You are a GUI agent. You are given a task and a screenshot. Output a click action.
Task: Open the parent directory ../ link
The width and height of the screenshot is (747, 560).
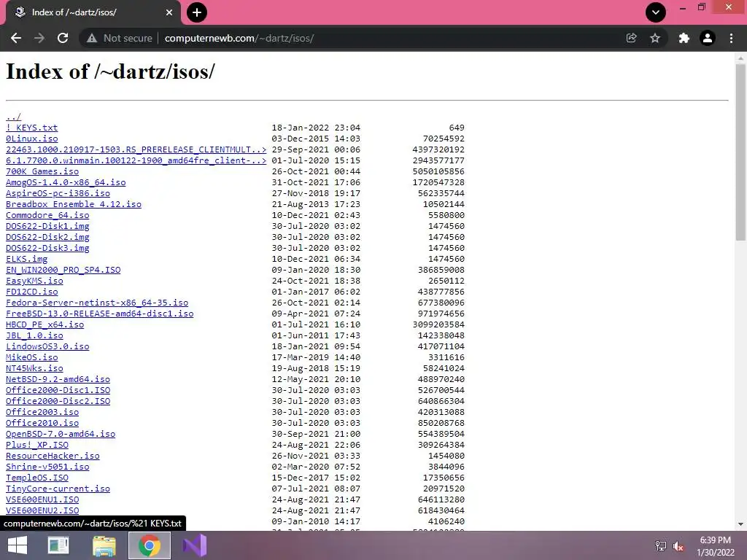coord(13,117)
